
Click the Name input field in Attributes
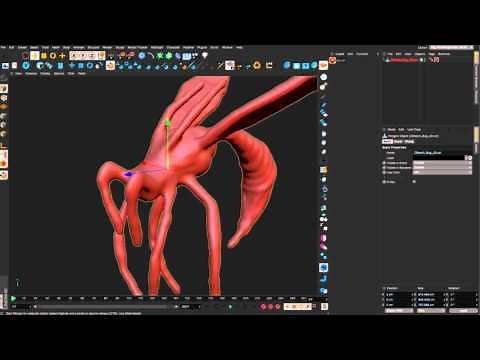[x=443, y=153]
